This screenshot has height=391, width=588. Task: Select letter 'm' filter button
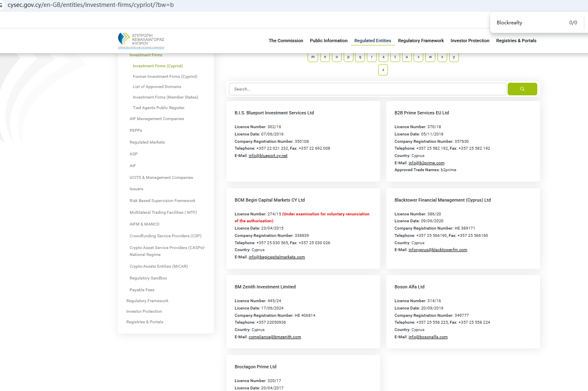pyautogui.click(x=313, y=57)
